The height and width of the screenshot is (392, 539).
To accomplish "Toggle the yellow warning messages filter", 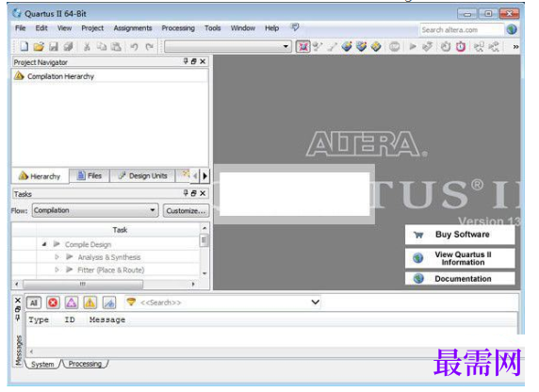I will point(90,302).
